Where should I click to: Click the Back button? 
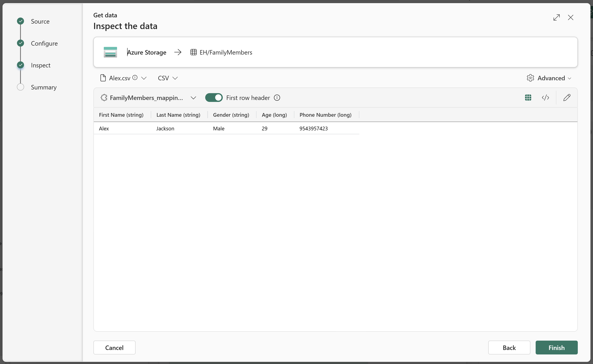click(509, 347)
